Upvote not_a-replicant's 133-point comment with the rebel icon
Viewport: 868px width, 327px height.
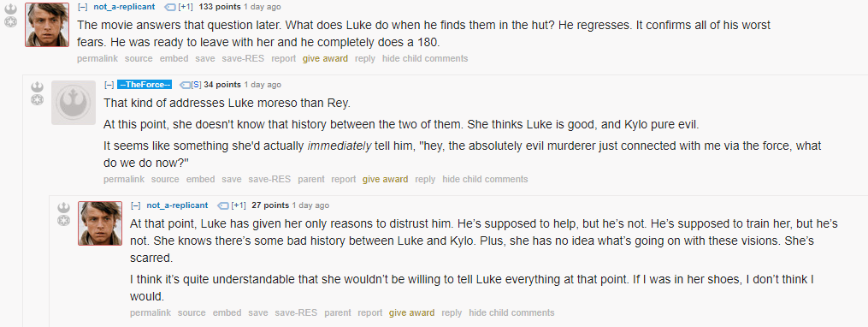pos(10,9)
